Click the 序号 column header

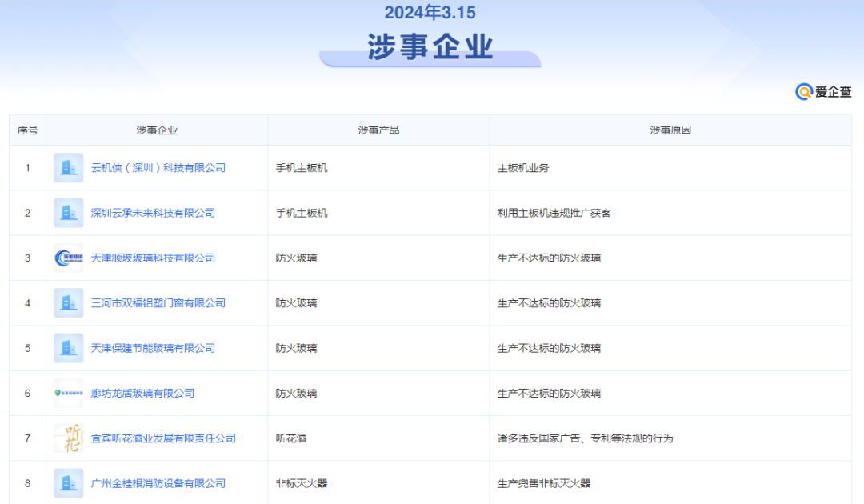[27, 130]
